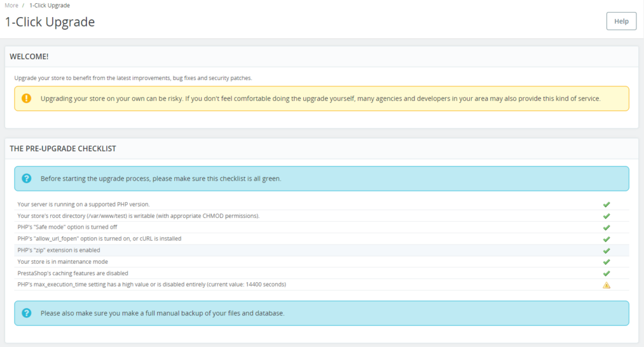644x347 pixels.
Task: Click the 'Upgrading your store on your own' warning text
Action: (x=320, y=99)
